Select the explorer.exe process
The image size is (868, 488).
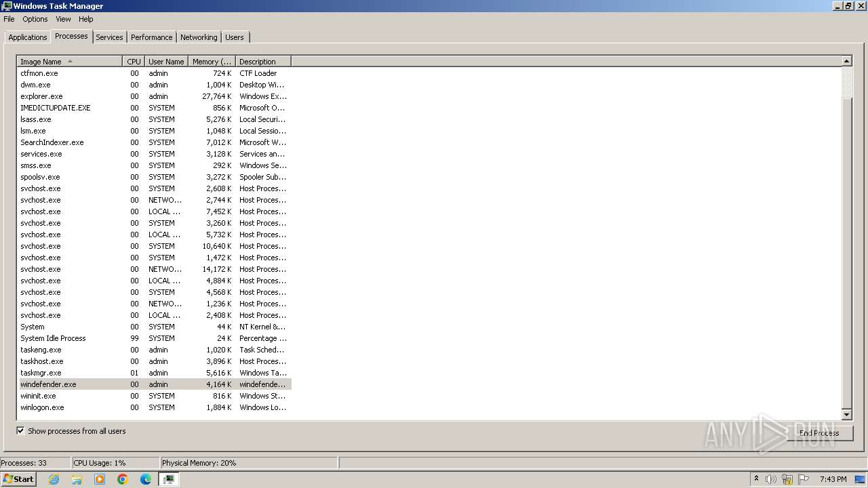pyautogui.click(x=154, y=96)
